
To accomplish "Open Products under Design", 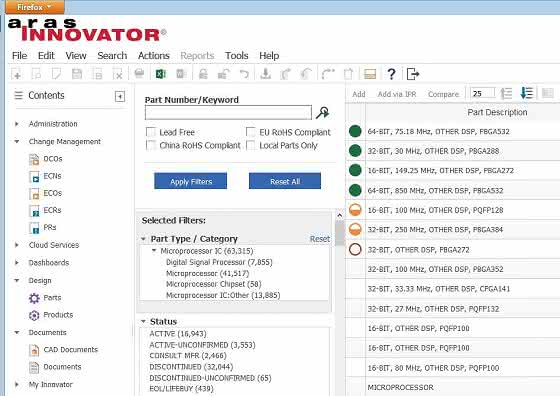I will coord(58,315).
